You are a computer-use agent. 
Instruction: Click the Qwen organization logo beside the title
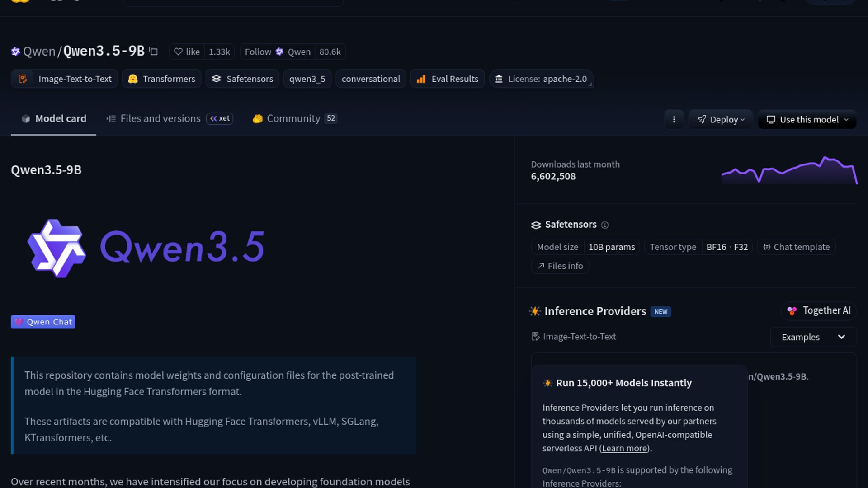click(x=15, y=52)
